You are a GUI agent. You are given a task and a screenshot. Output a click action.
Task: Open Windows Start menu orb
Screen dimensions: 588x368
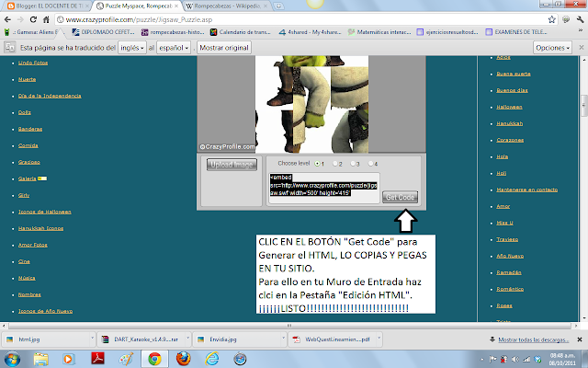point(12,360)
